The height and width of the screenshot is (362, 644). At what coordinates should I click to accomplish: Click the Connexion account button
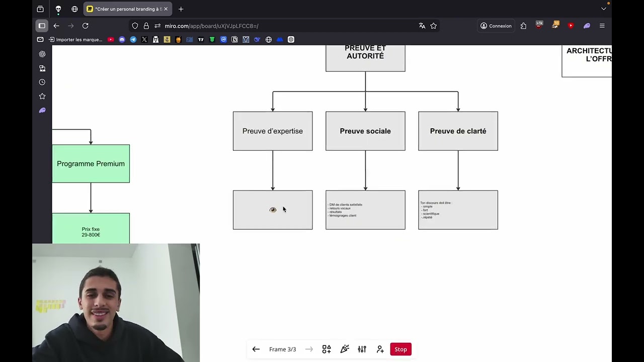(x=496, y=26)
